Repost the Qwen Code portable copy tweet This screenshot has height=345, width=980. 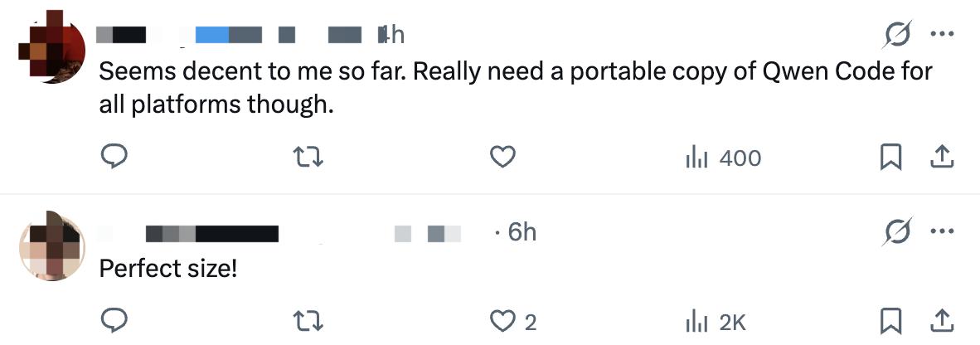tap(309, 157)
